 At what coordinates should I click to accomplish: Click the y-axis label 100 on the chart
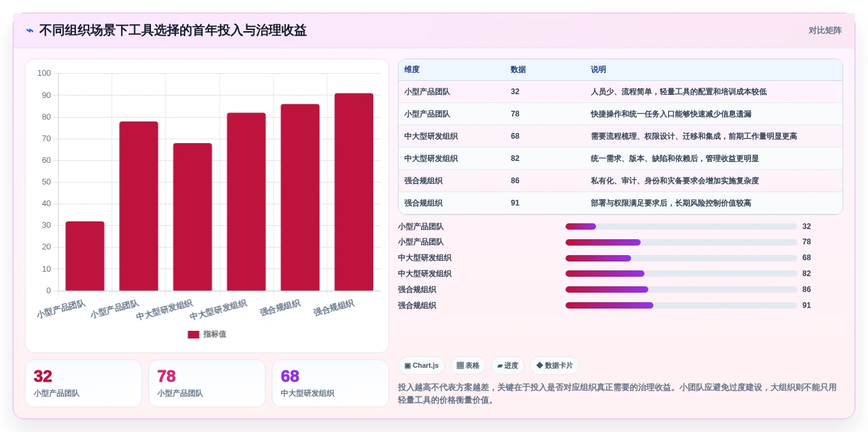point(44,73)
